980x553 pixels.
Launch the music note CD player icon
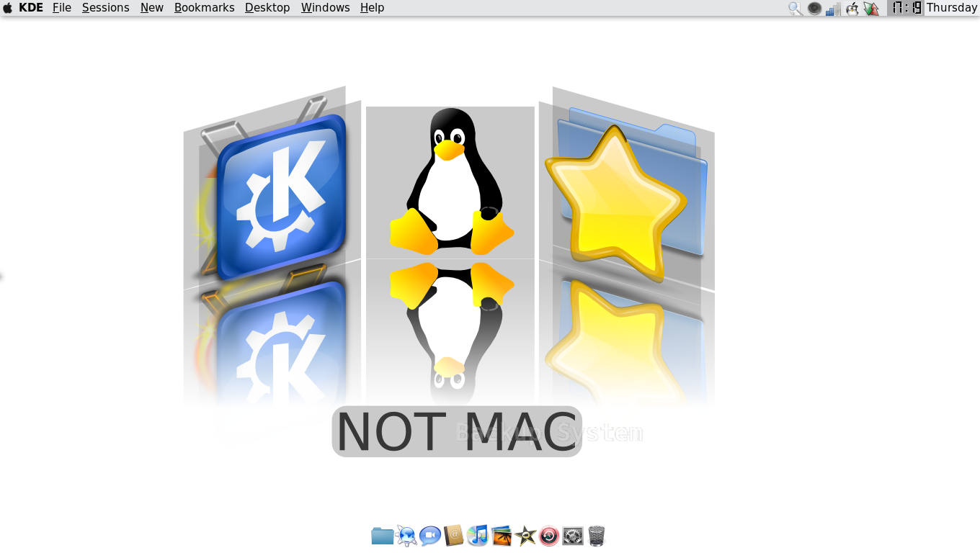point(478,535)
